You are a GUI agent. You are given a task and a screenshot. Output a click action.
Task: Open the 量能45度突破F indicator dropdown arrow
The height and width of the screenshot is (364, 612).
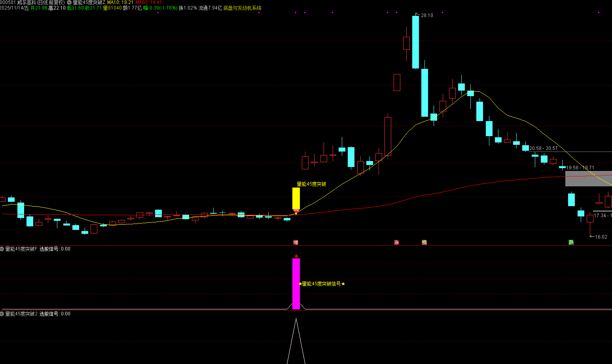pos(2,249)
